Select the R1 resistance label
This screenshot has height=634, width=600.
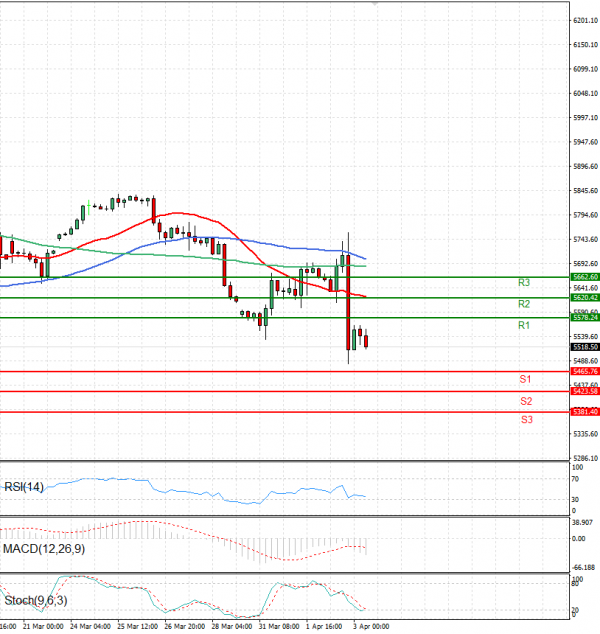click(x=523, y=326)
